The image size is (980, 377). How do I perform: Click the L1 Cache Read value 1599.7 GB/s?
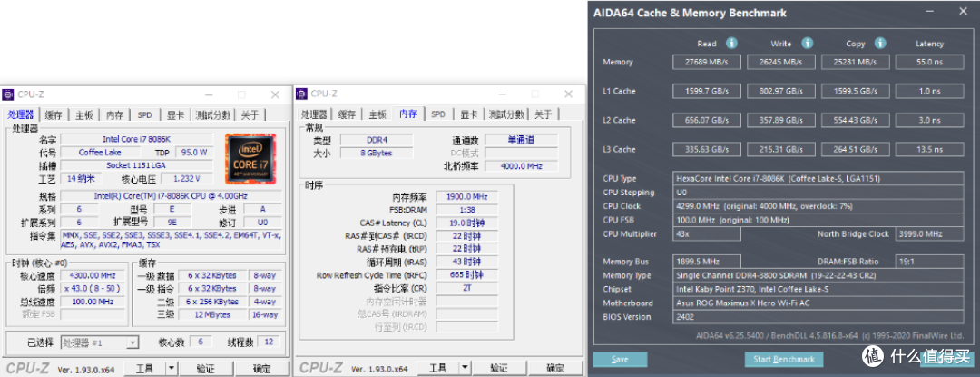tap(707, 91)
